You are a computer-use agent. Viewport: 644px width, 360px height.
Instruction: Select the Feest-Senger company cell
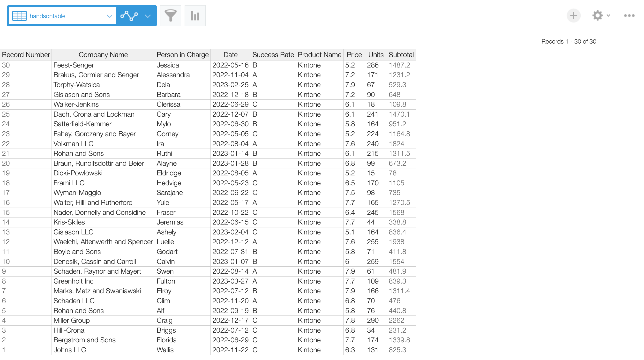pos(103,65)
